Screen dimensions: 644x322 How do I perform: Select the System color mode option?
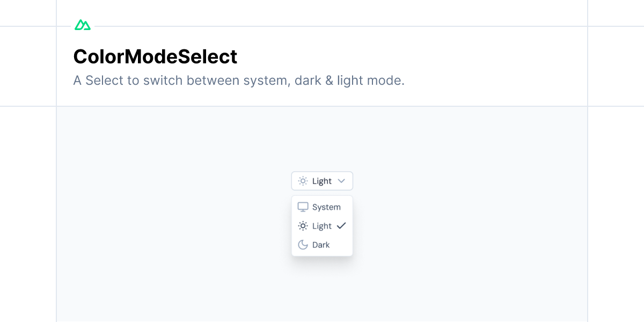pos(322,207)
